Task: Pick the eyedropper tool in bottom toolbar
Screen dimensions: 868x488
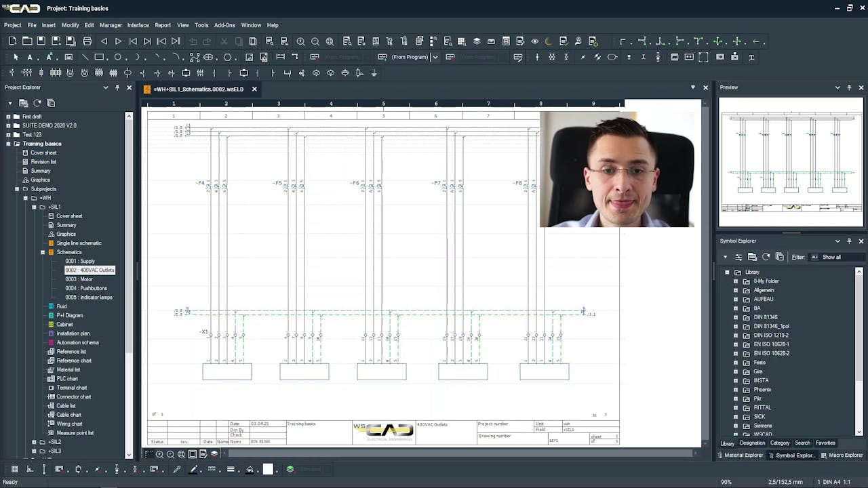Action: coord(178,469)
